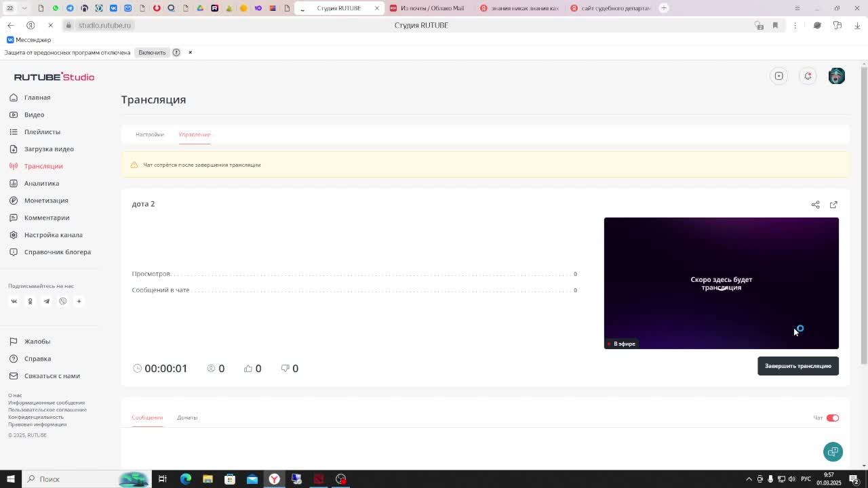Dismiss the malware protection notice
Viewport: 868px width, 488px height.
[x=190, y=52]
